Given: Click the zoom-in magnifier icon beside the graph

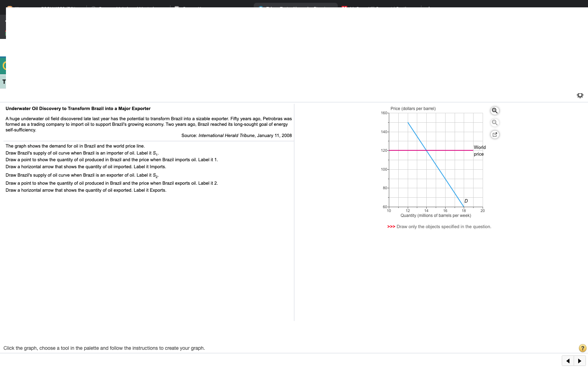Looking at the screenshot, I should pyautogui.click(x=495, y=111).
